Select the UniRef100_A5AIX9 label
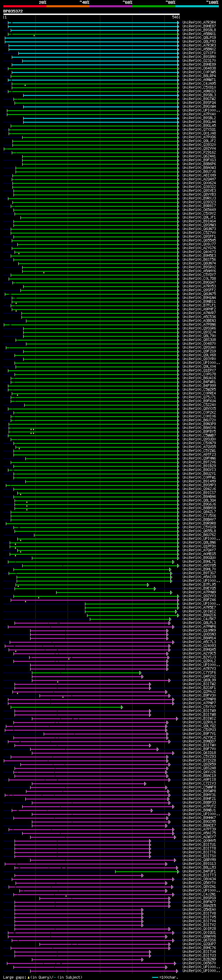Image resolution: width=222 pixels, height=980 pixels. pos(199,577)
